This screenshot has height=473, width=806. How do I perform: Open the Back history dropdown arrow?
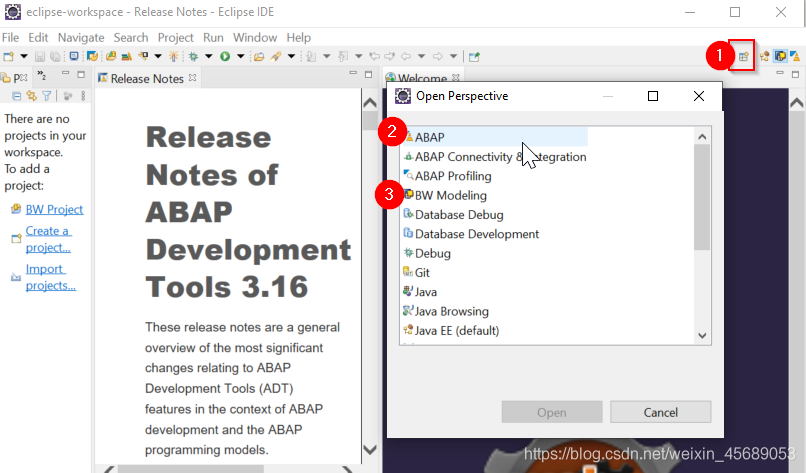click(422, 57)
